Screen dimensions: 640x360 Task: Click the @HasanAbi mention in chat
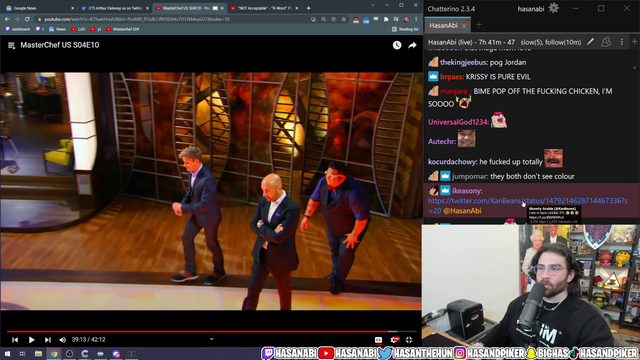coord(462,211)
